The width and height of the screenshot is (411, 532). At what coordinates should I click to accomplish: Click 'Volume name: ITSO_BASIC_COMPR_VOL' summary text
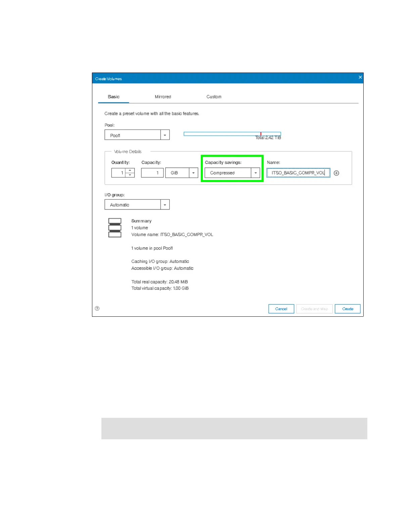pyautogui.click(x=172, y=234)
